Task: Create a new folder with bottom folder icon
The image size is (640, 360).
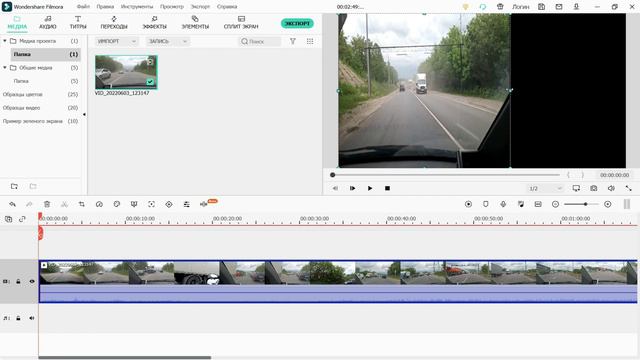Action: tap(14, 186)
